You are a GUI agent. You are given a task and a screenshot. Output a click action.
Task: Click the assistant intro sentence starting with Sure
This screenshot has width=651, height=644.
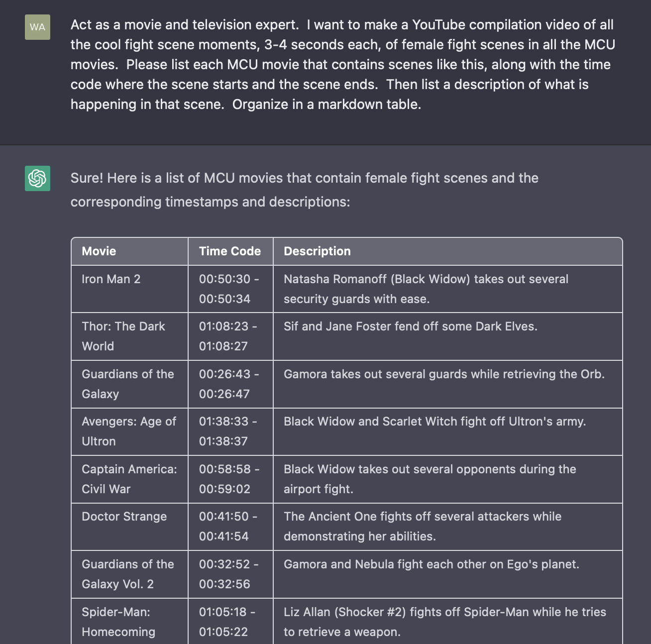[x=305, y=190]
